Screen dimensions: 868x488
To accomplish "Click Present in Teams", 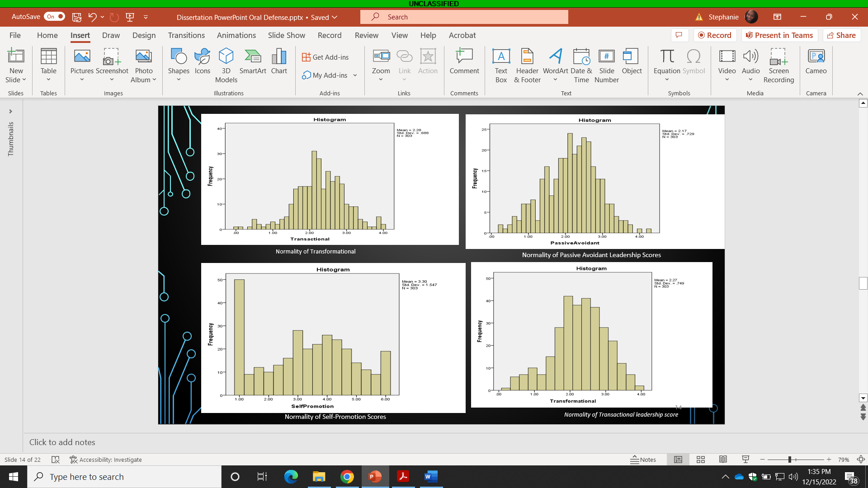I will pyautogui.click(x=779, y=35).
